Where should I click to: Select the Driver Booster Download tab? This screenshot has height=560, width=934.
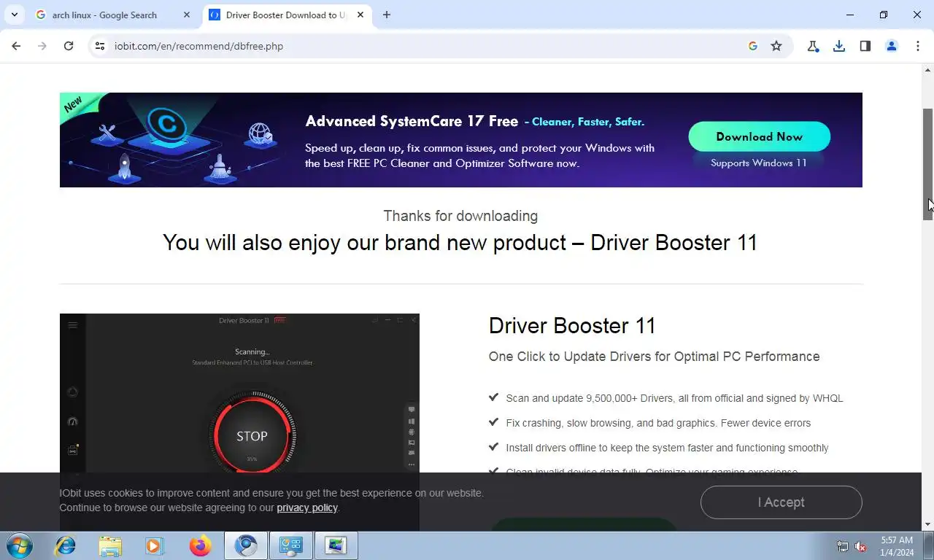286,15
